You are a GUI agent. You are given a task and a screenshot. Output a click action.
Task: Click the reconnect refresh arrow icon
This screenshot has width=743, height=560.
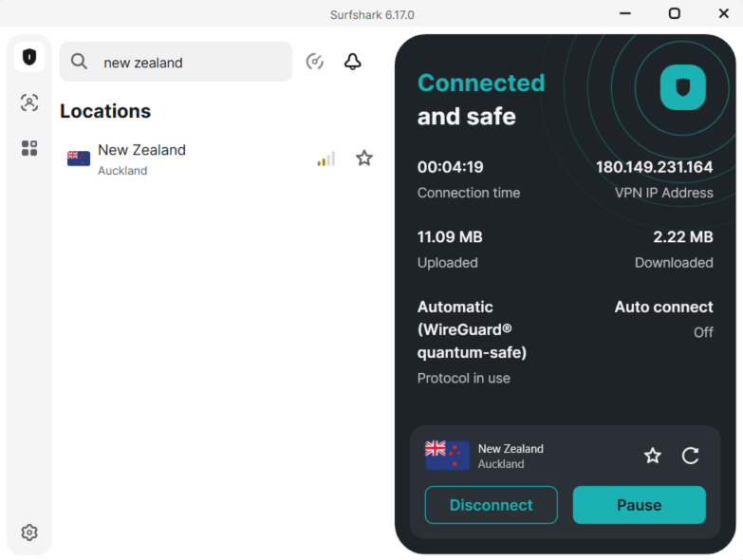(690, 456)
